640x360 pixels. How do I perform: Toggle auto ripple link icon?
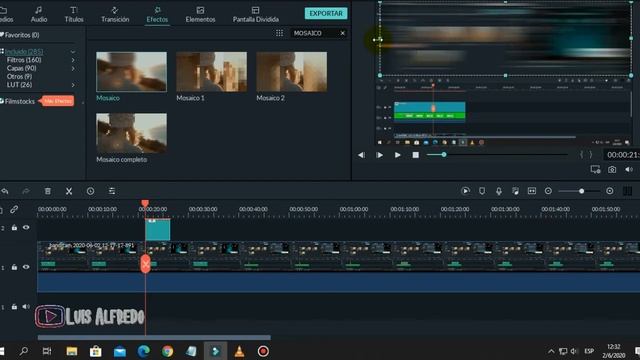click(x=14, y=209)
